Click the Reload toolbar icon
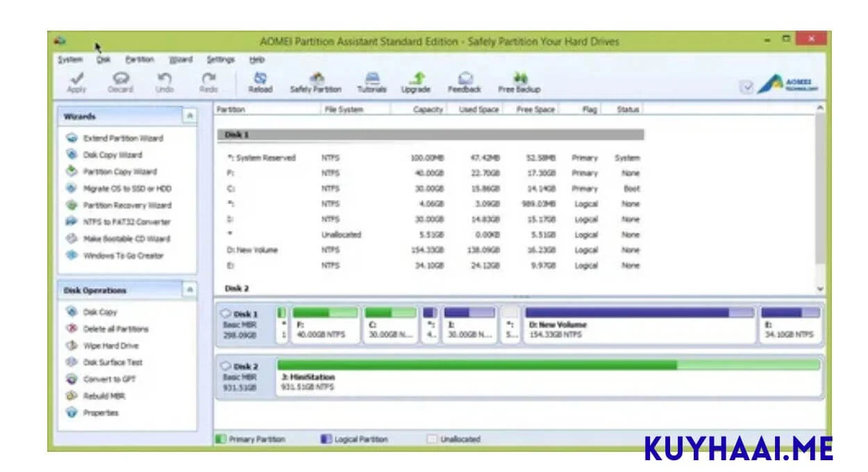 [x=260, y=78]
